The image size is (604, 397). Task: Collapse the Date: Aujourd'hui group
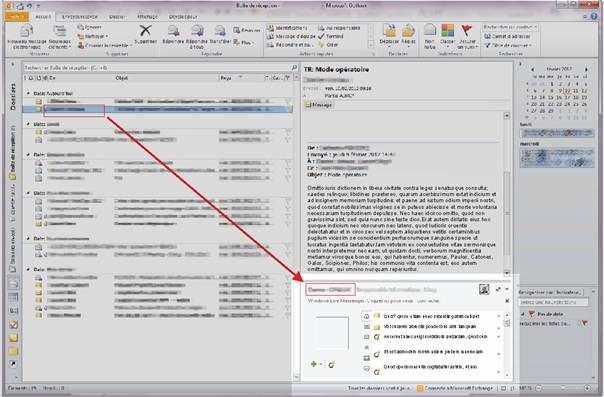click(28, 94)
